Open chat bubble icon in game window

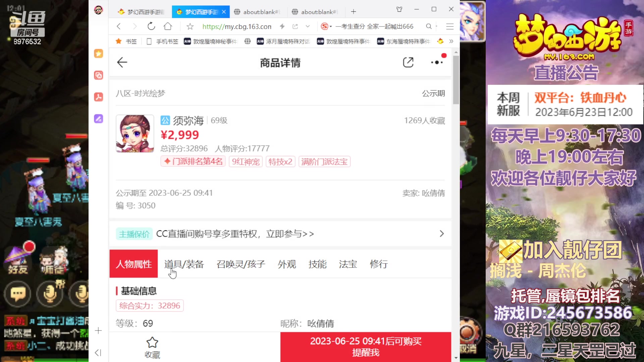pos(18,294)
